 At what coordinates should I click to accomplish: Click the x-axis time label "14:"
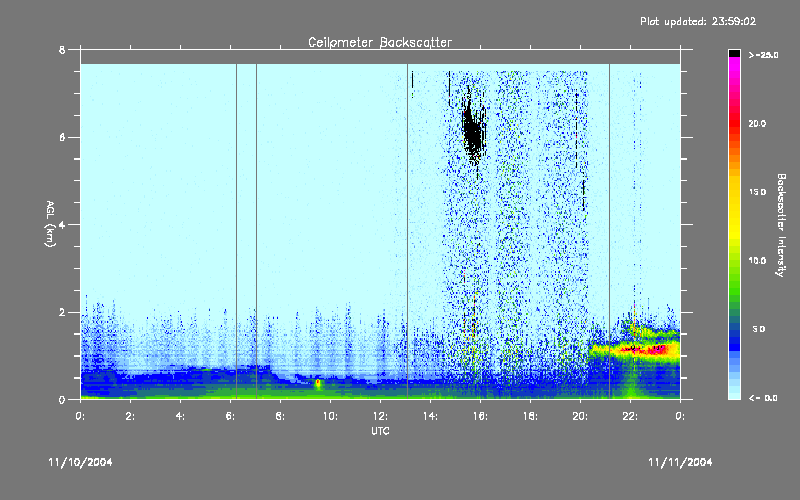[430, 416]
